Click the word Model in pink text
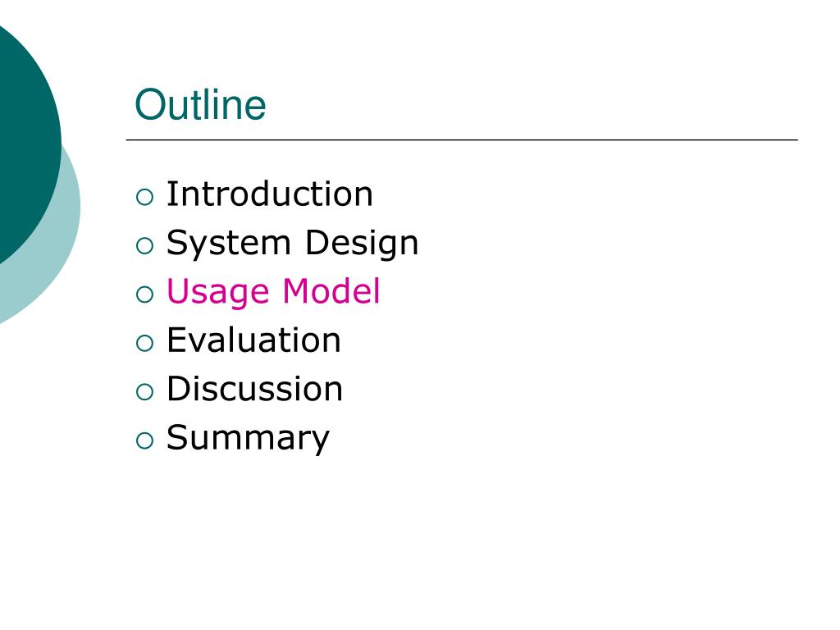The image size is (840, 630). point(331,291)
